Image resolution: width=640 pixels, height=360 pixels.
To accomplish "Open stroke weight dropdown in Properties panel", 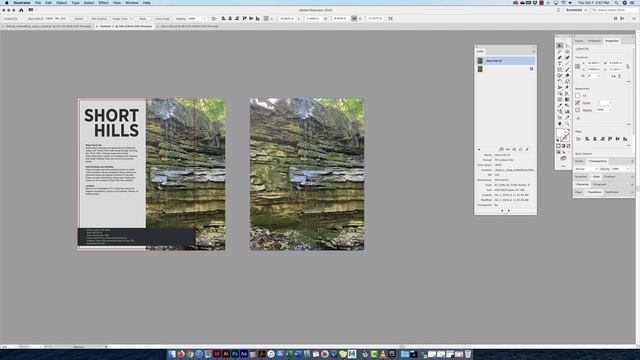I will 610,102.
